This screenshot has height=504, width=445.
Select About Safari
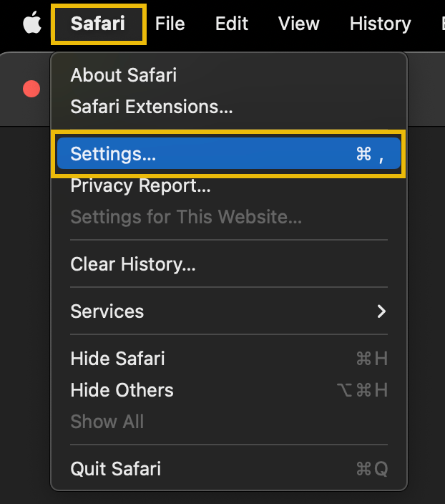click(123, 74)
